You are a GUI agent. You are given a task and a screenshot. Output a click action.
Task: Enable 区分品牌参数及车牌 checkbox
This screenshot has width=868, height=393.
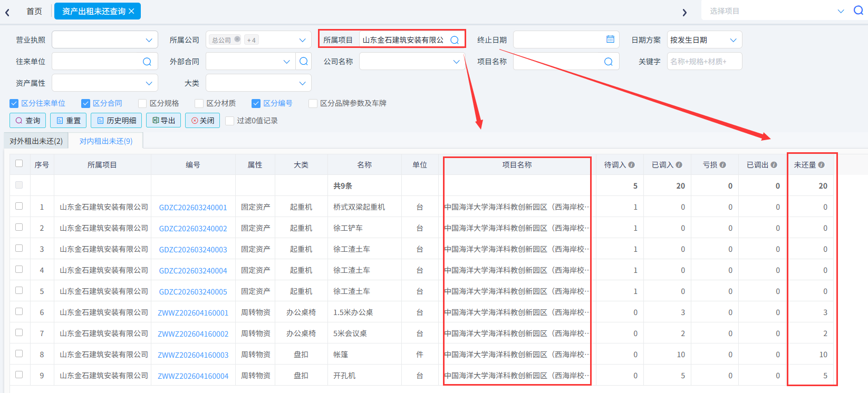313,104
